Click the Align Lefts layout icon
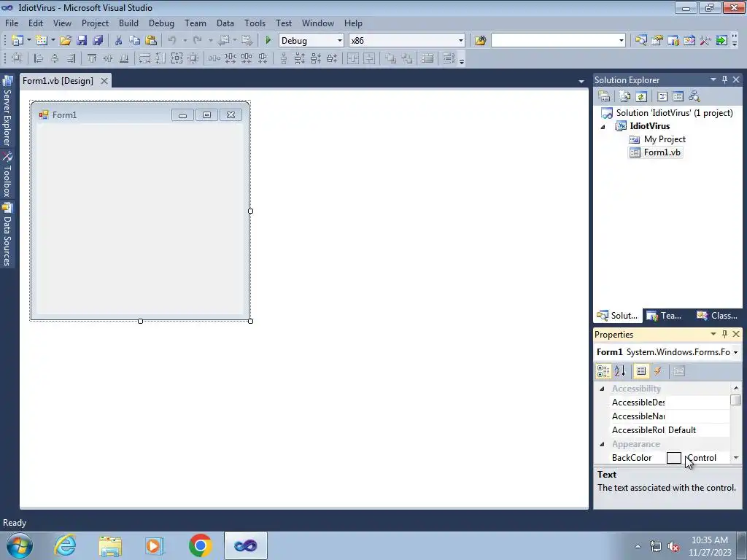 pos(39,58)
